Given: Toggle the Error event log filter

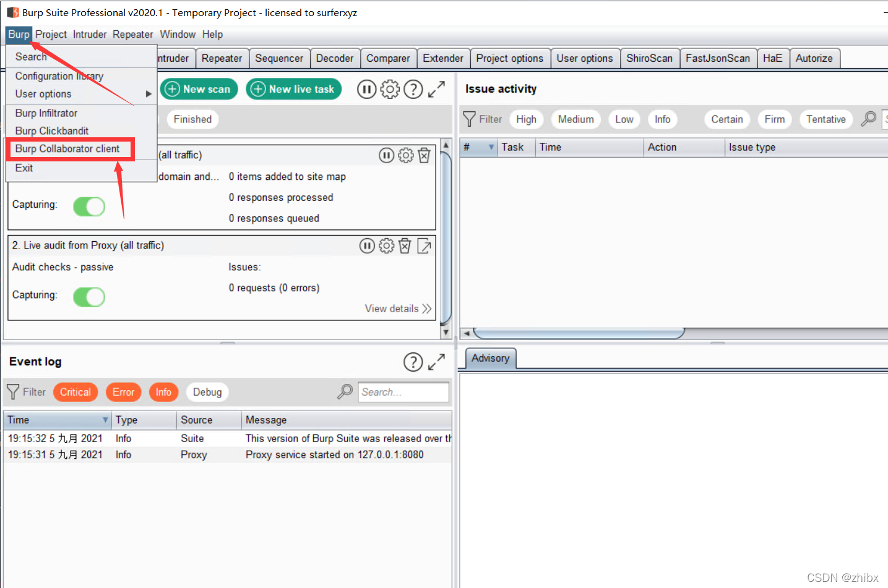Looking at the screenshot, I should tap(124, 392).
